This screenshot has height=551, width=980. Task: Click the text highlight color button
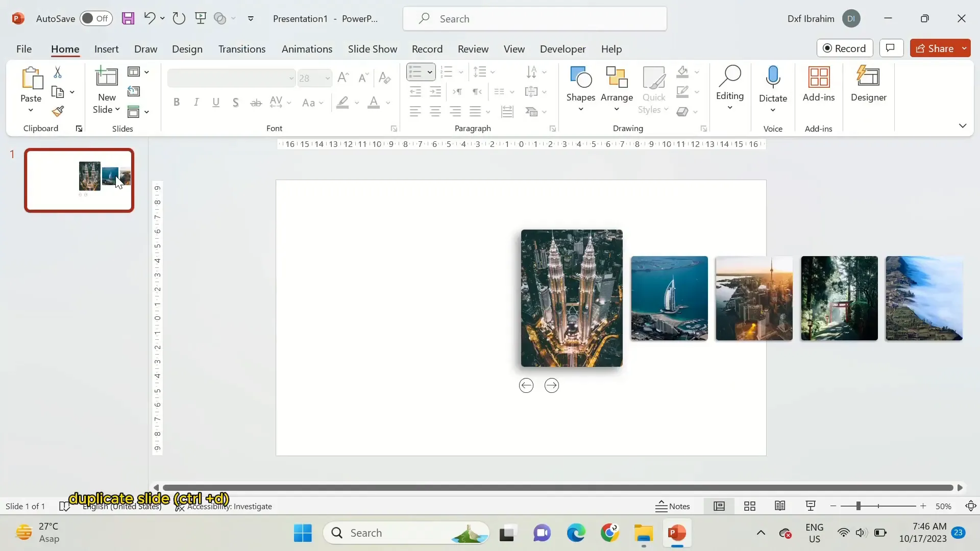342,103
